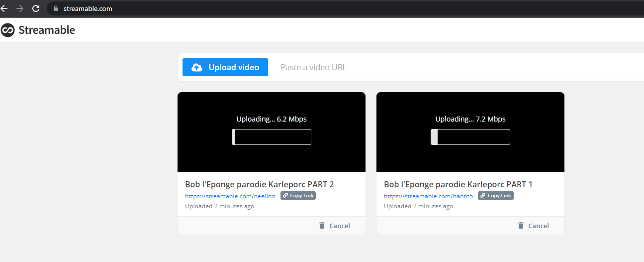Click the PART 2 black video thumbnail
The width and height of the screenshot is (644, 262).
coord(272,132)
